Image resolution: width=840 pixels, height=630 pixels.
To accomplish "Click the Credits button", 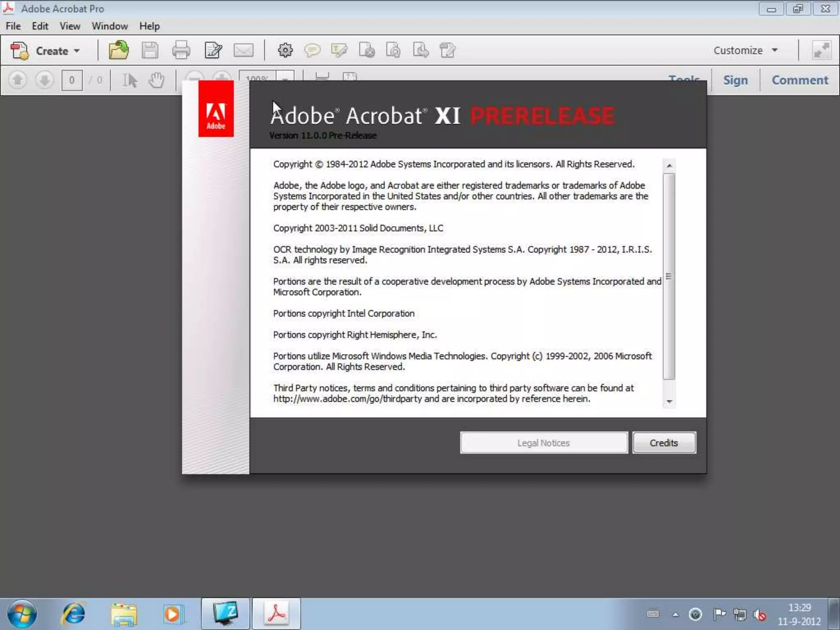I will coord(664,443).
